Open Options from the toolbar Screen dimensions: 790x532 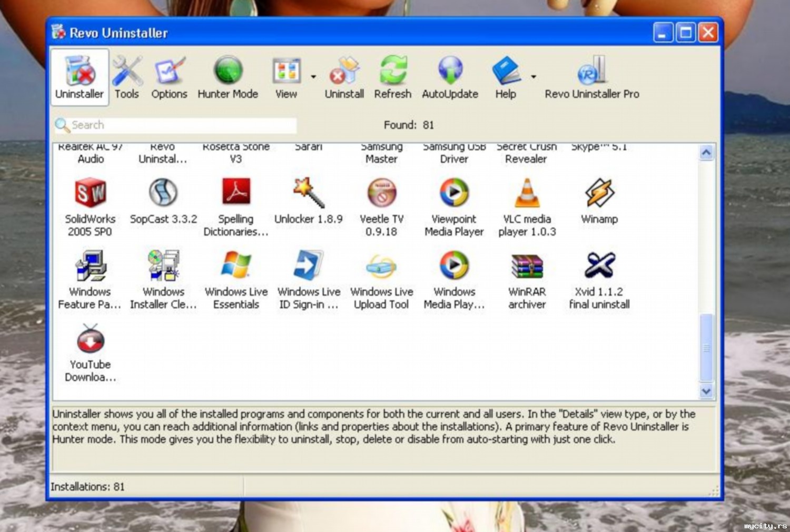[x=169, y=77]
